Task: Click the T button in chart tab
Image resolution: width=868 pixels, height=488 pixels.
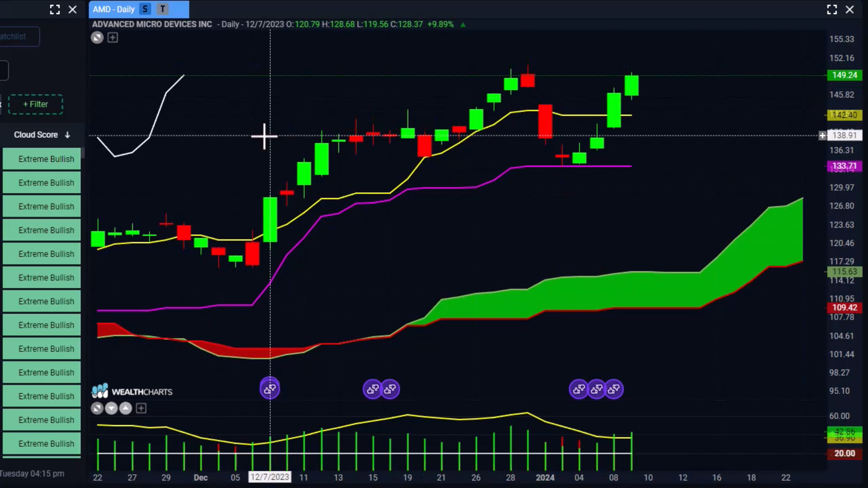Action: 163,9
